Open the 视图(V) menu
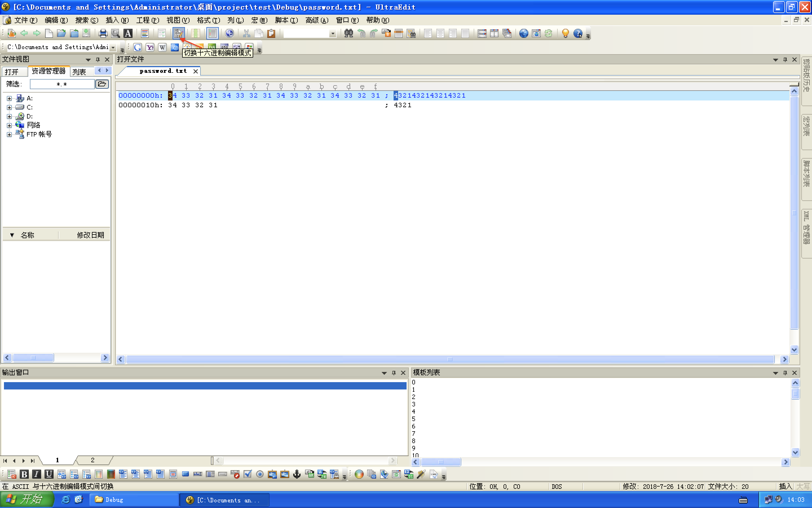 click(x=178, y=21)
